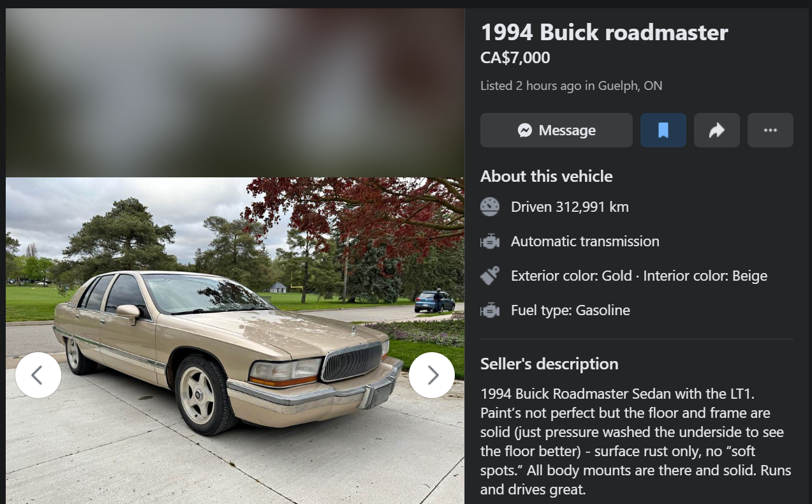This screenshot has height=504, width=812.
Task: Advance to the next photo with the right chevron
Action: tap(432, 375)
